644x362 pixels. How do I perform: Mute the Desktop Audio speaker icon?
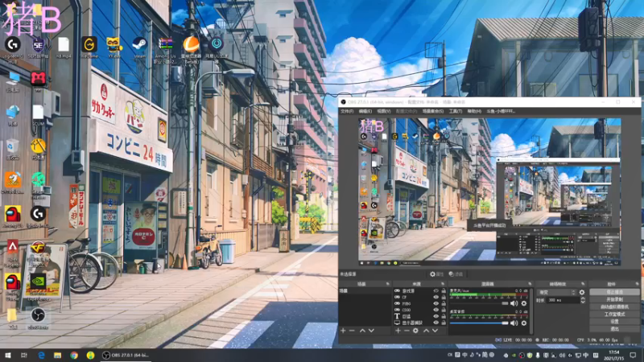tap(514, 323)
